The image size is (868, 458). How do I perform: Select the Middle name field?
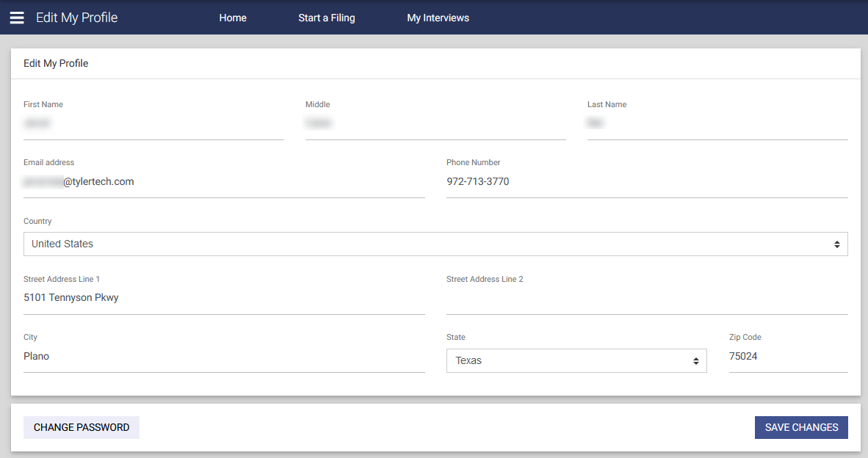click(x=435, y=123)
